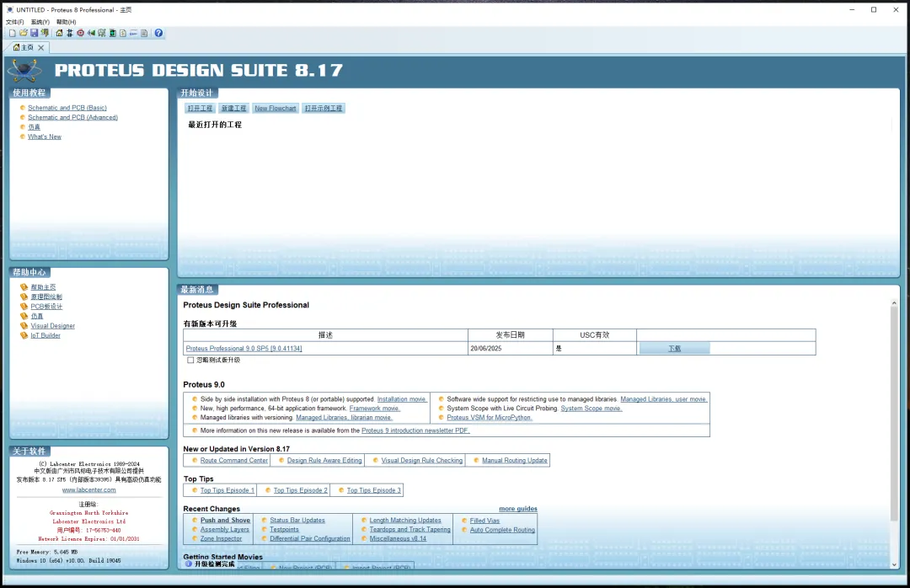
Task: Open the 系统(Y) menu
Action: pyautogui.click(x=40, y=22)
